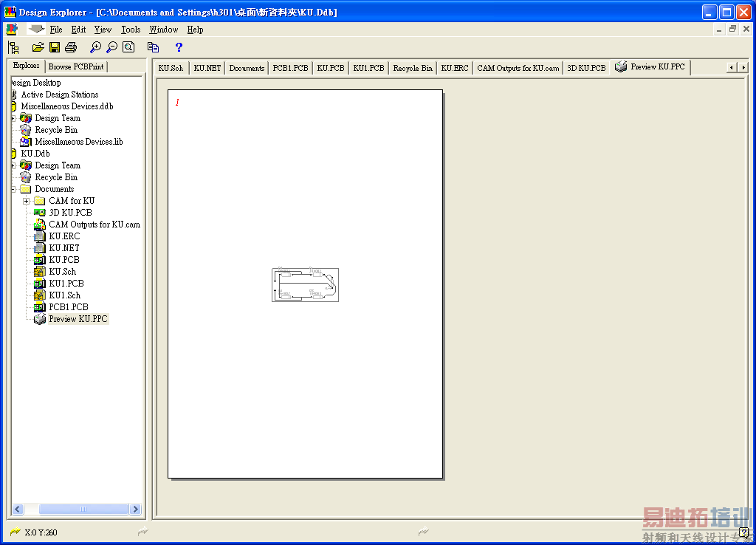This screenshot has width=756, height=545.
Task: Click the Design Explorer icon in the menu bar
Action: tap(12, 30)
